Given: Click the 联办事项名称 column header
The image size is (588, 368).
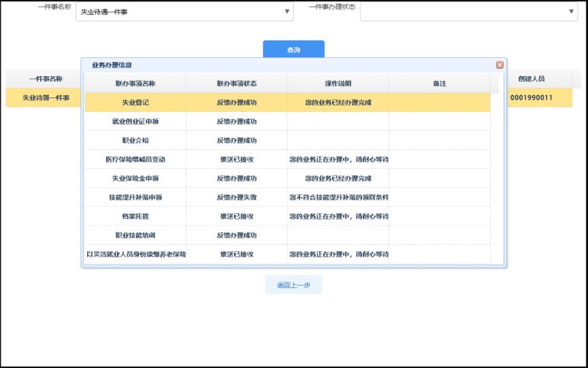Looking at the screenshot, I should pyautogui.click(x=135, y=83).
